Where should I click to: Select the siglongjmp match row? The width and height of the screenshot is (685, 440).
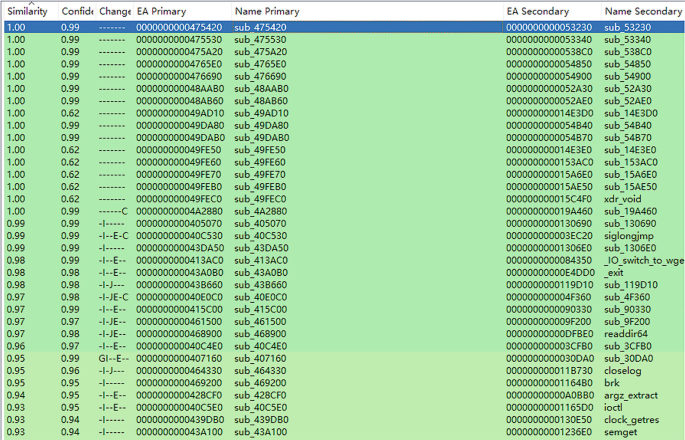click(x=629, y=235)
